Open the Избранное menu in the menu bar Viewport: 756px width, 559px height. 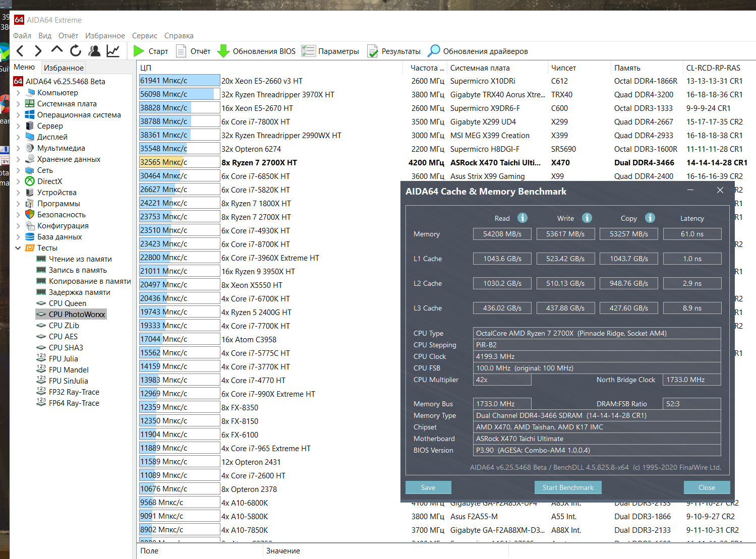(105, 36)
